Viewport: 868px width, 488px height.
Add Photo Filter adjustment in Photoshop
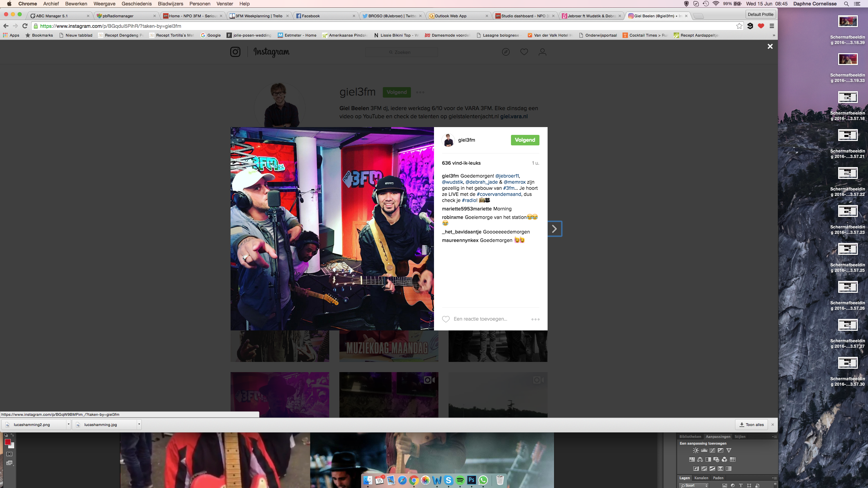click(x=716, y=460)
